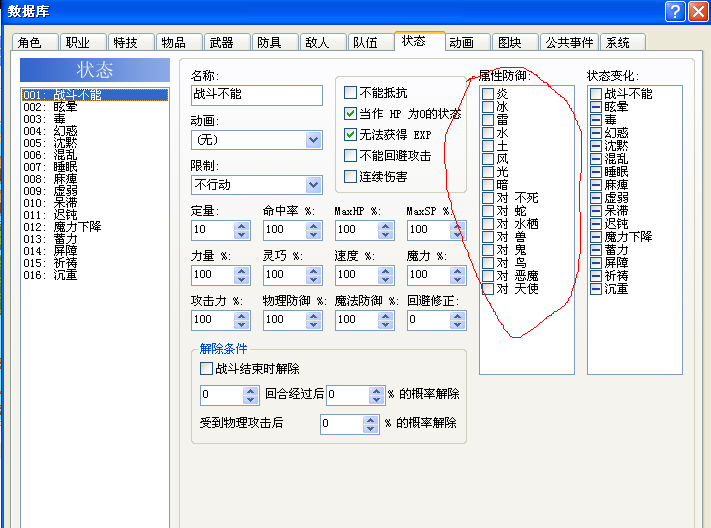Screen dimensions: 711x528
Task: Select state 016: 沉重 in list
Action: tap(95, 275)
